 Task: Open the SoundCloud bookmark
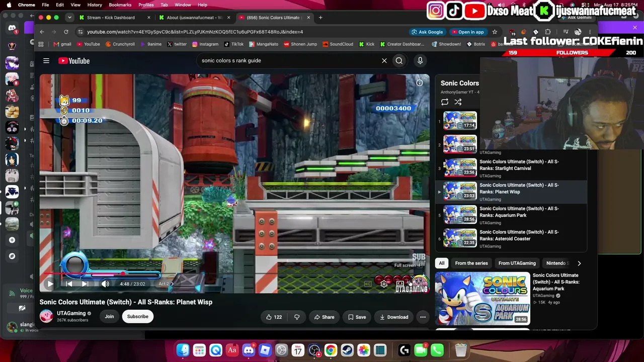(338, 44)
